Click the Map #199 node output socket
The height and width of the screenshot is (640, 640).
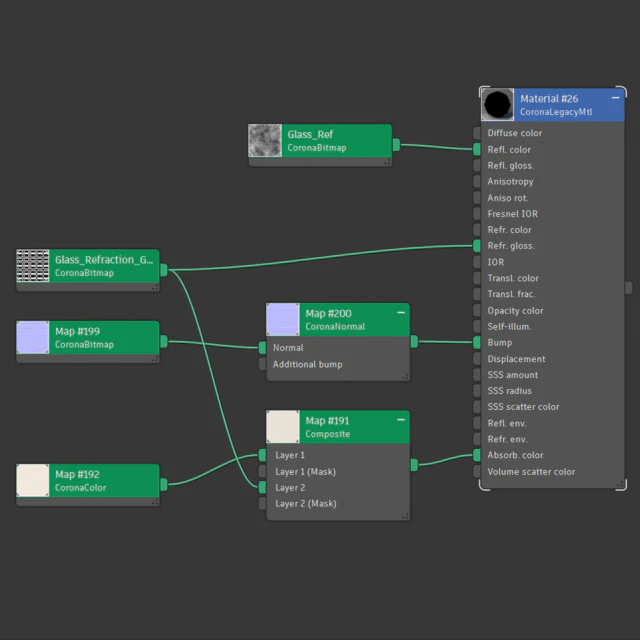tap(164, 341)
